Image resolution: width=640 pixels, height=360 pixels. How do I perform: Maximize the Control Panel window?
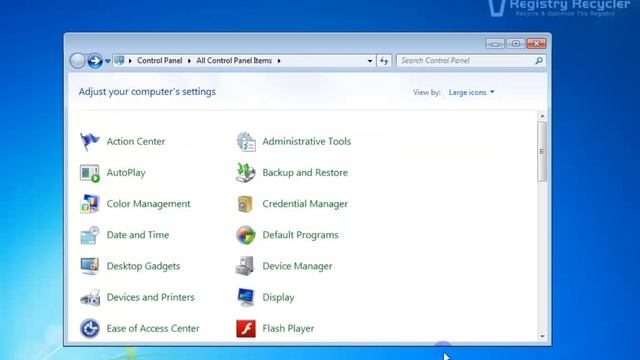click(516, 43)
